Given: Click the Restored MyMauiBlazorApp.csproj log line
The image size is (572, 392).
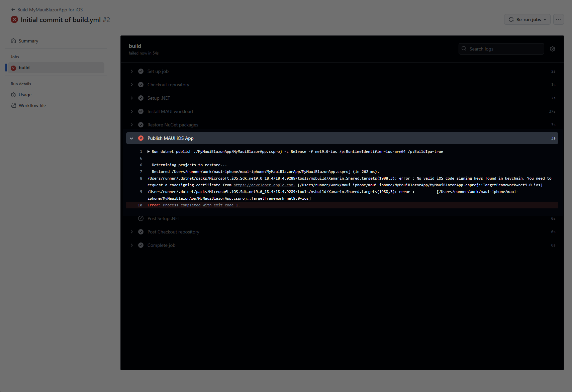Looking at the screenshot, I should pos(265,172).
